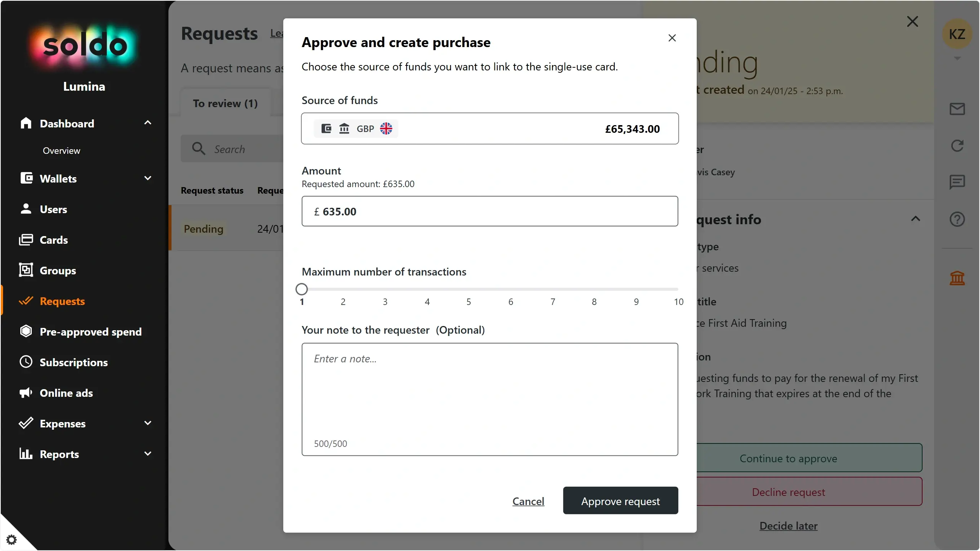Click the Online ads megaphone icon
Viewport: 980px width, 551px height.
(x=26, y=393)
